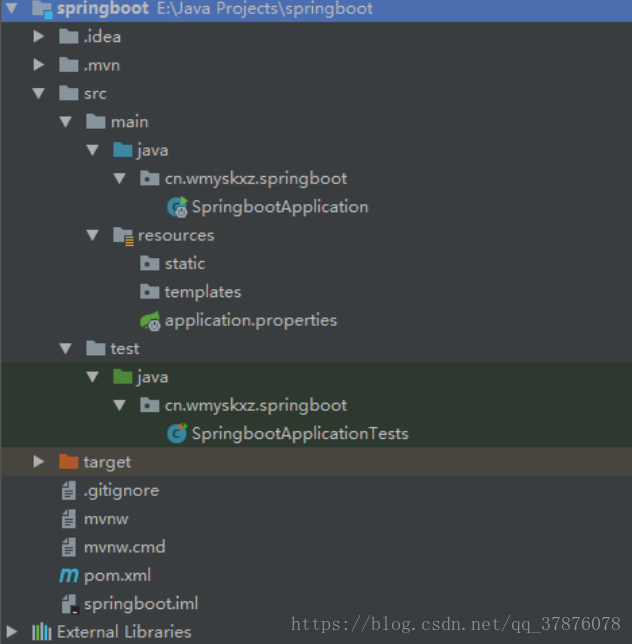The height and width of the screenshot is (644, 632).
Task: Open SpringbootApplicationTests class
Action: (300, 434)
